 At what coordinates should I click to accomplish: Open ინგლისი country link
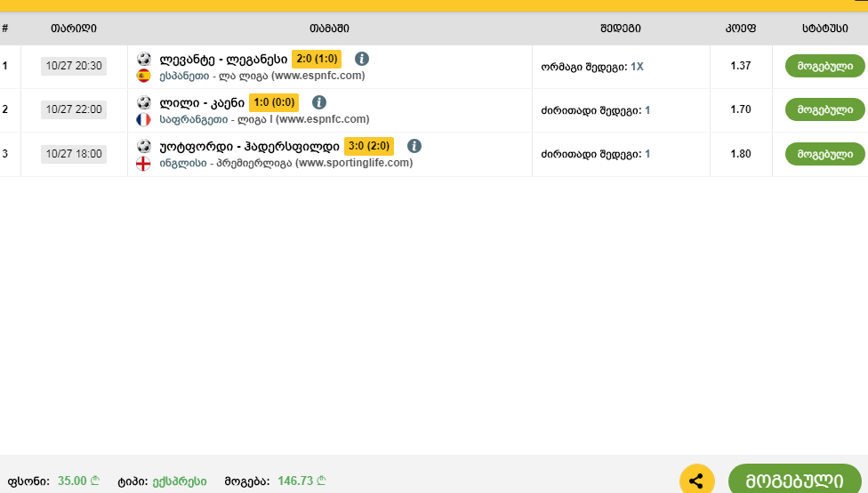pos(183,164)
